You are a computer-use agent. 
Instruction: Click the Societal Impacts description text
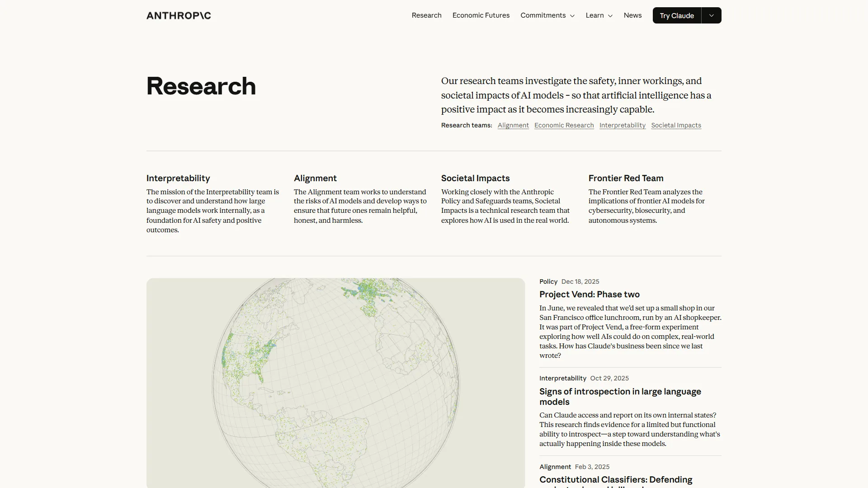pos(505,206)
